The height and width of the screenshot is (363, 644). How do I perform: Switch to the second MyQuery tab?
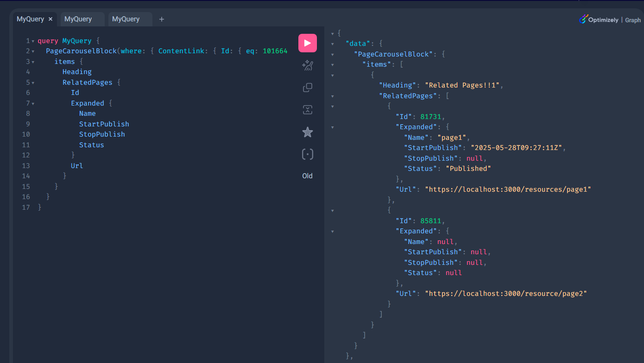78,19
